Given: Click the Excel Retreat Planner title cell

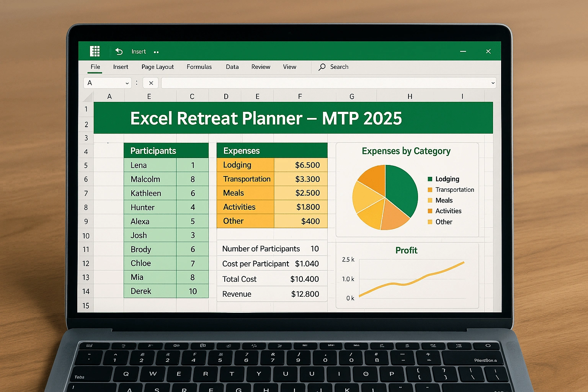Looking at the screenshot, I should click(293, 118).
